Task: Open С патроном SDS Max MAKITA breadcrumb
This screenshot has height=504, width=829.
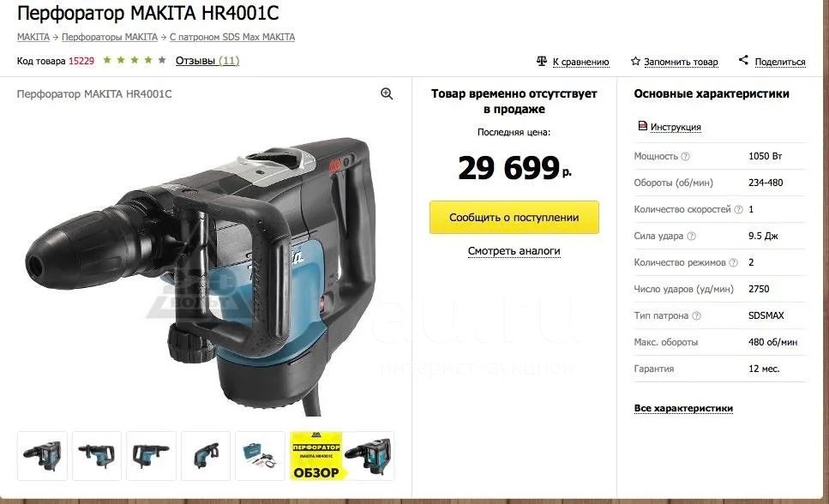Action: pos(232,37)
